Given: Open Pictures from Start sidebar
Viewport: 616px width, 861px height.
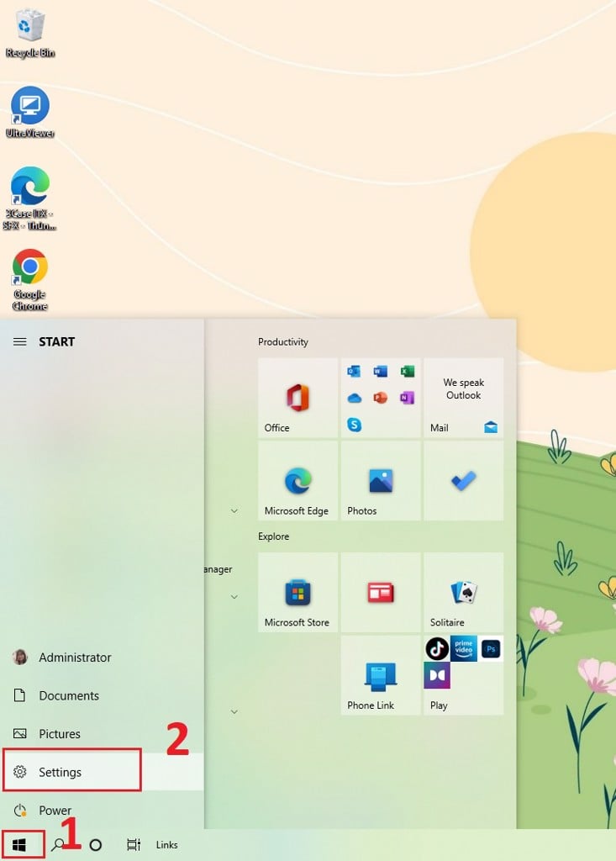Looking at the screenshot, I should click(x=102, y=733).
